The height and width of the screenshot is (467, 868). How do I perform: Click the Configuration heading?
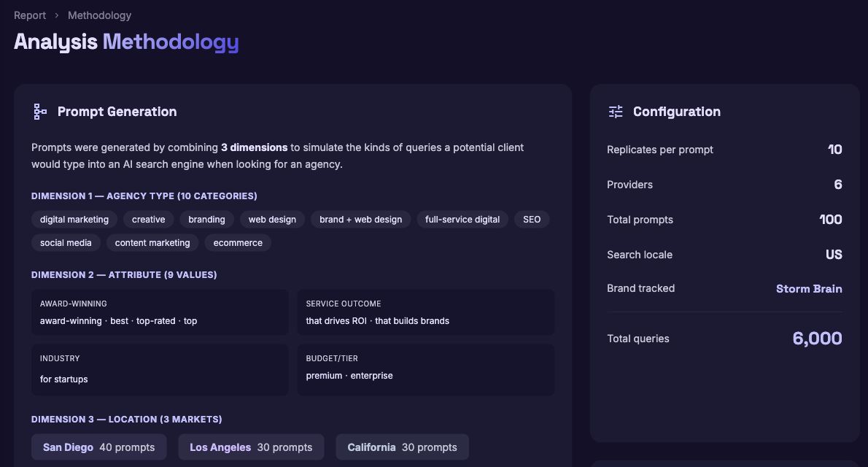[x=676, y=112]
